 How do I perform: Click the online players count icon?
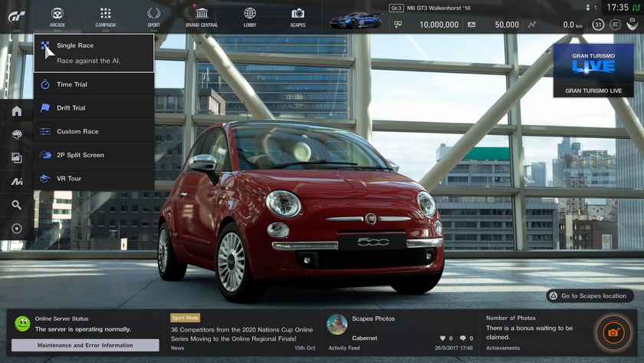click(x=588, y=8)
